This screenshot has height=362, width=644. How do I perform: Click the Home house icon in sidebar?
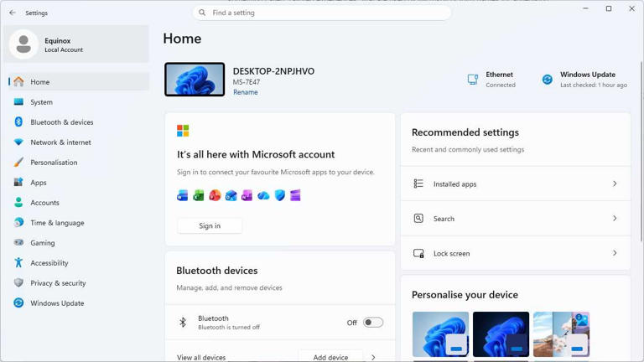tap(18, 81)
